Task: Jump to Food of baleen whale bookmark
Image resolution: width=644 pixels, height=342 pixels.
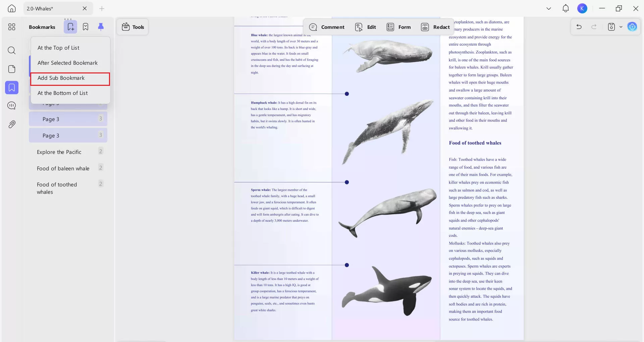Action: click(63, 169)
